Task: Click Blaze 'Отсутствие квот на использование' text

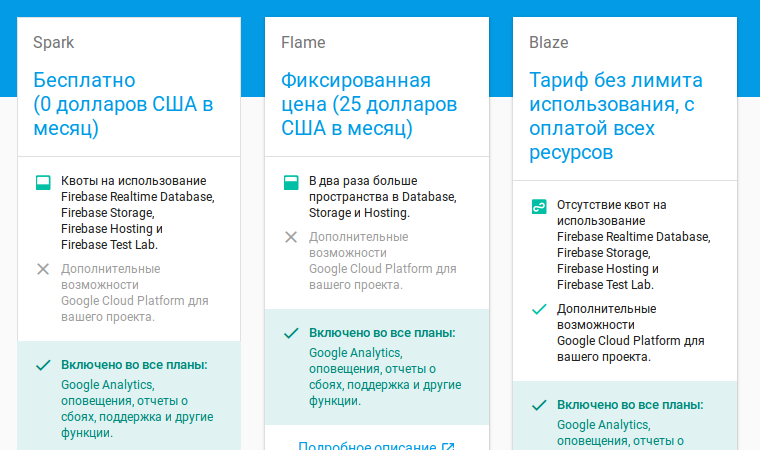Action: (x=633, y=245)
